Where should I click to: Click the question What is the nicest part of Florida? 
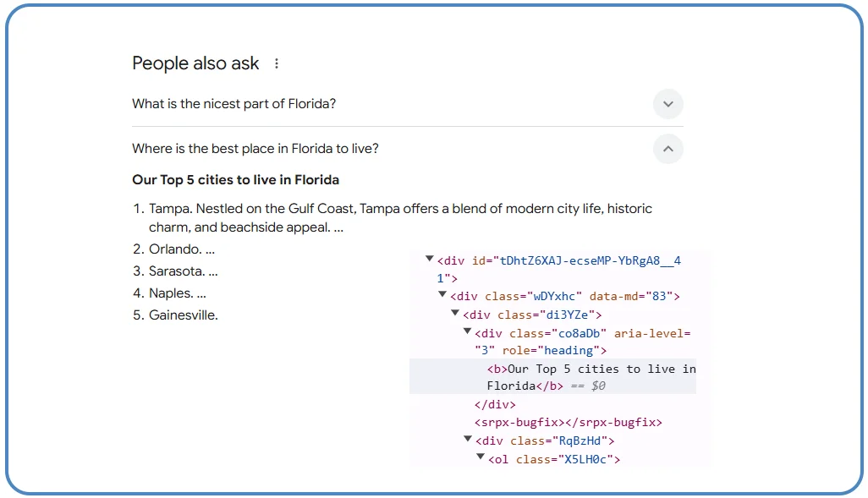point(234,104)
